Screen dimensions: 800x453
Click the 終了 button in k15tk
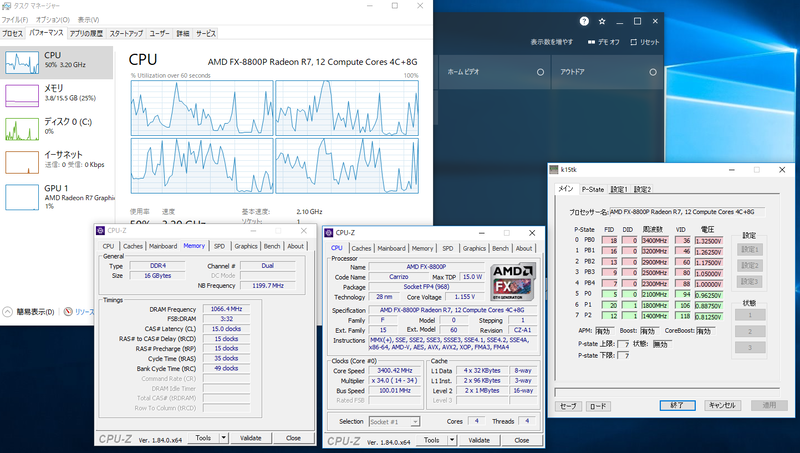coord(677,405)
